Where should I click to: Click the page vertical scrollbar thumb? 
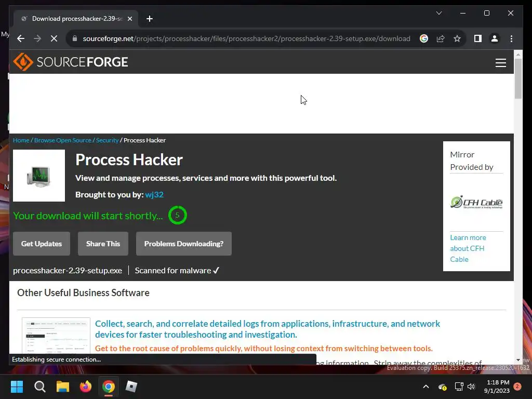(518, 79)
